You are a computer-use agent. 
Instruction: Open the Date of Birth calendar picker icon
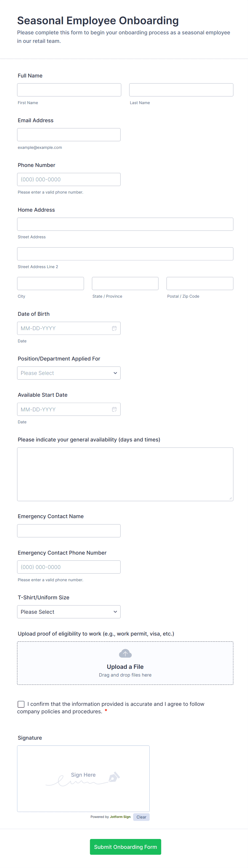pos(114,328)
